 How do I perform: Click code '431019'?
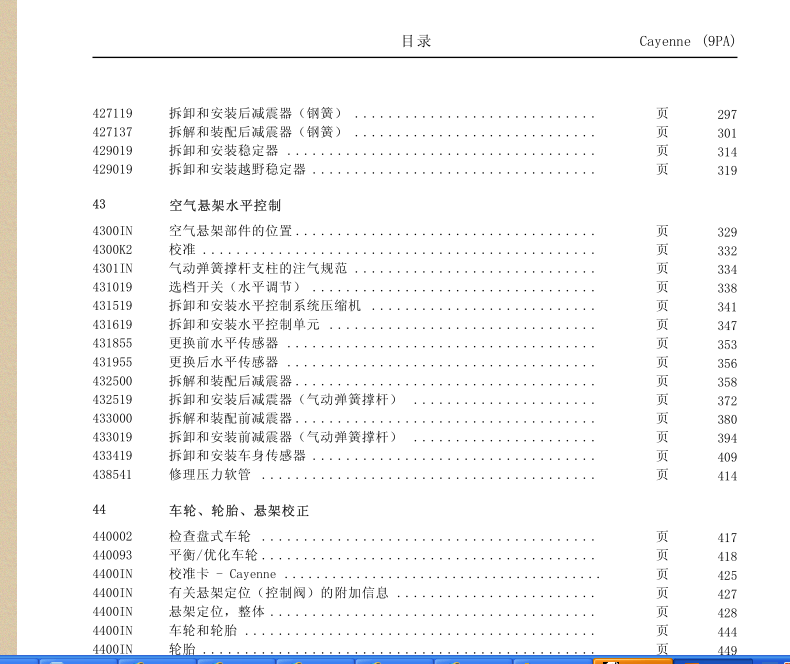[112, 287]
